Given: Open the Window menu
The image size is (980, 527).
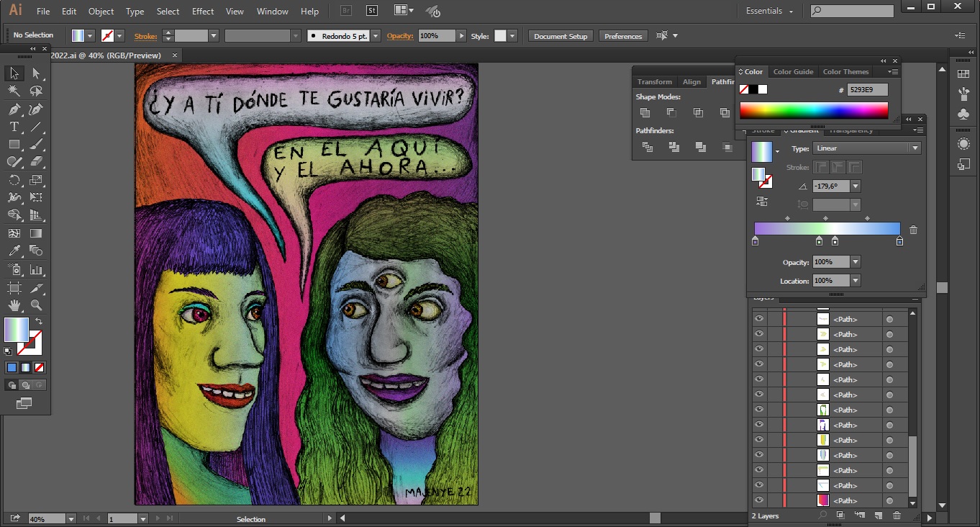Looking at the screenshot, I should coord(273,12).
